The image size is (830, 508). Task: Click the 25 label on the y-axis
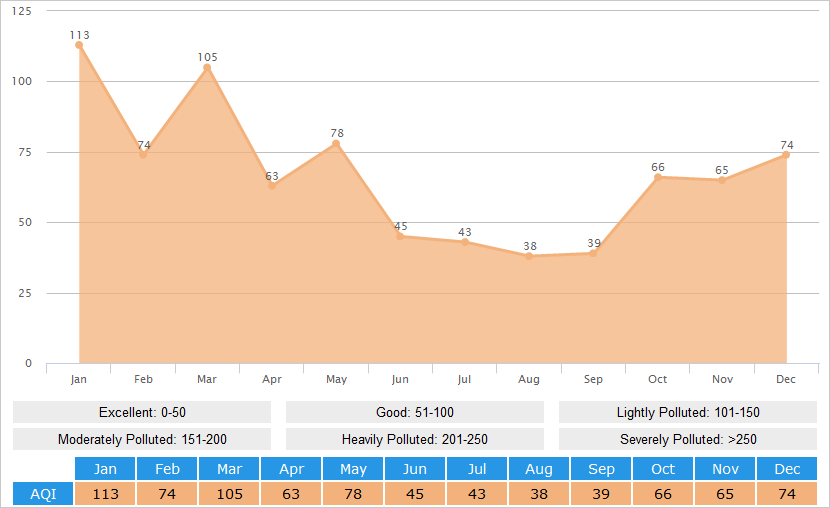[25, 293]
